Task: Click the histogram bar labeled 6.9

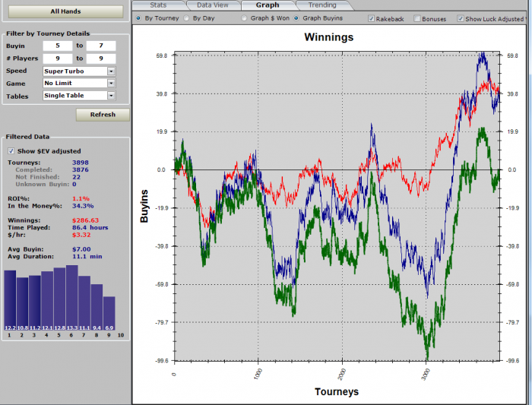Action: (109, 313)
